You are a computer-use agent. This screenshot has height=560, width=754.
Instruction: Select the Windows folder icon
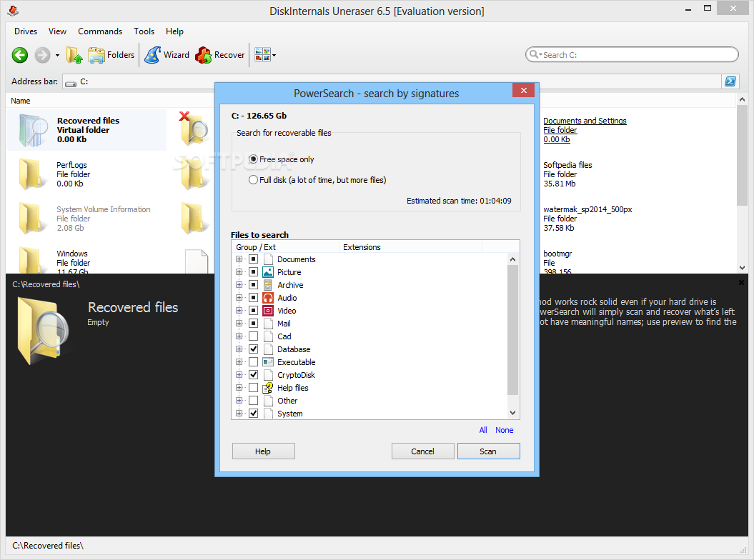click(x=32, y=259)
